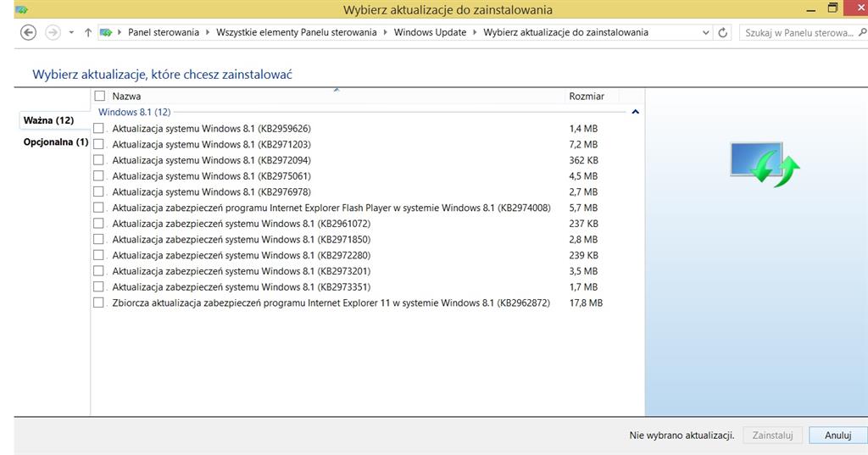Check the security update KB2972280 checkbox
The width and height of the screenshot is (868, 455).
tap(98, 255)
